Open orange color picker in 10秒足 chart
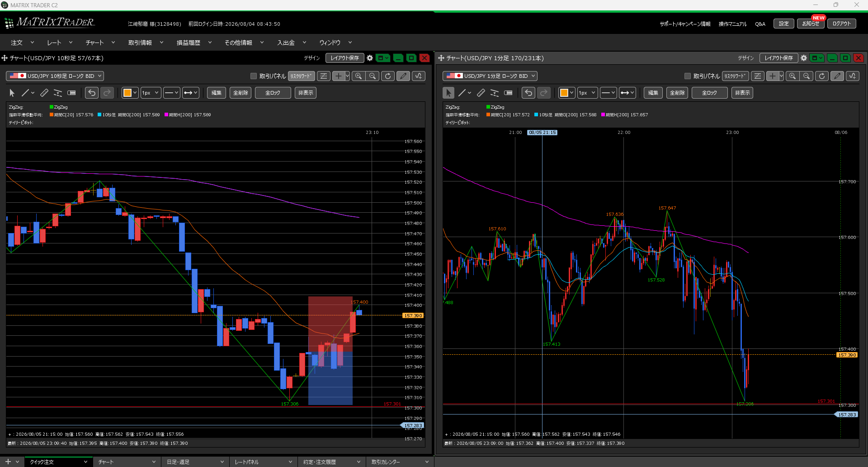This screenshot has width=868, height=467. [130, 93]
